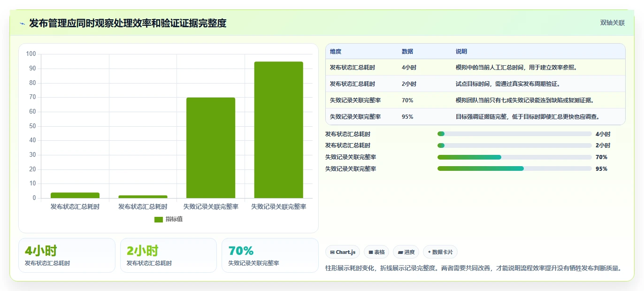Click the table cell 70%

click(407, 100)
